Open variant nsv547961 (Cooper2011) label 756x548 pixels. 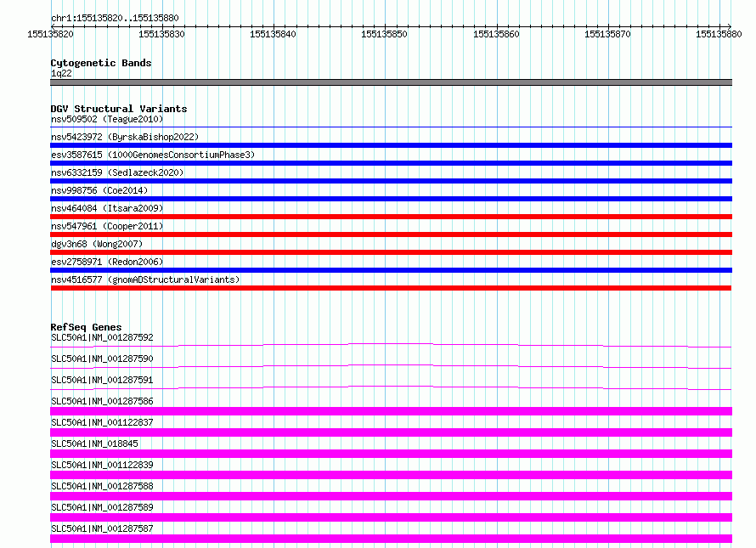tap(107, 226)
